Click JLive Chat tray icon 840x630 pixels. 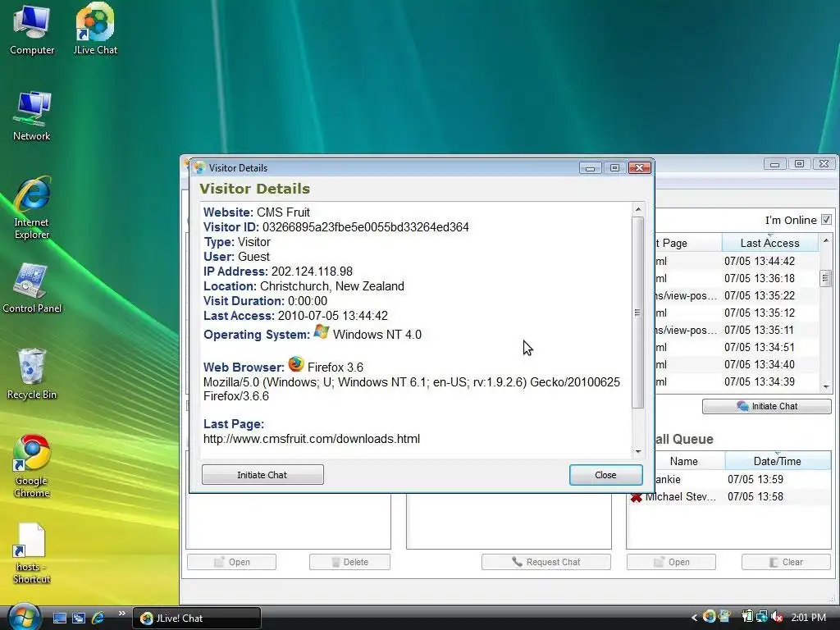[710, 617]
